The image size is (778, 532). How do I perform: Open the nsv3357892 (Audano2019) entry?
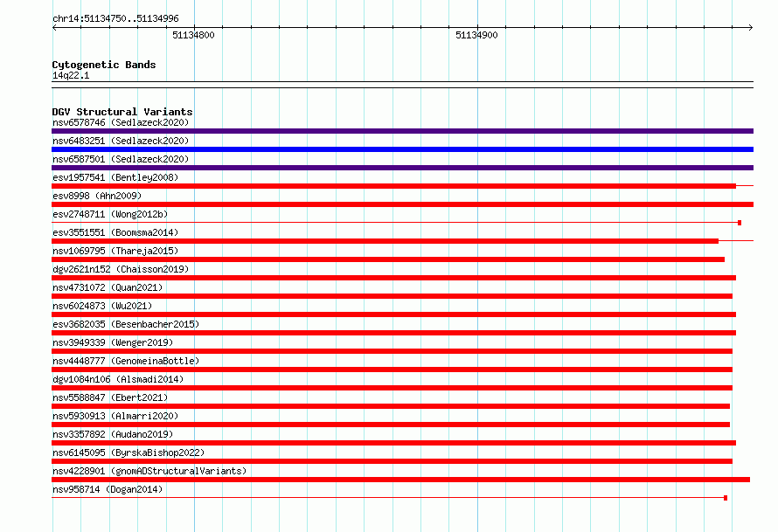(113, 434)
